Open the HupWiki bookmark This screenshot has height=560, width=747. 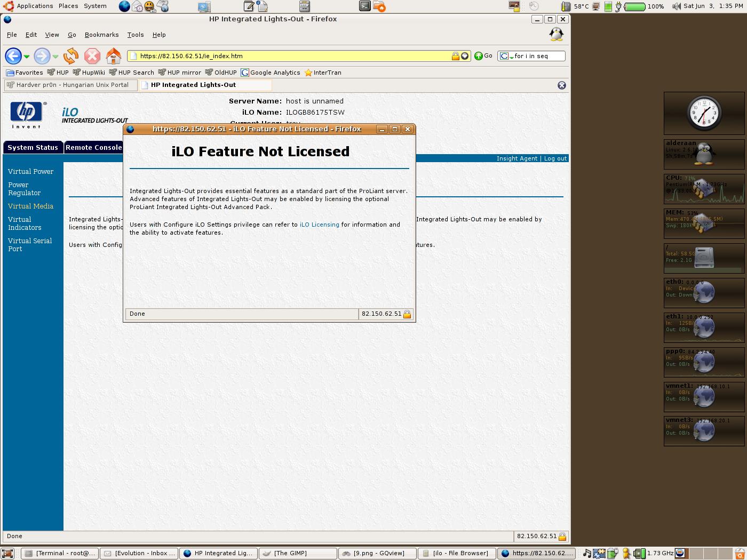89,73
